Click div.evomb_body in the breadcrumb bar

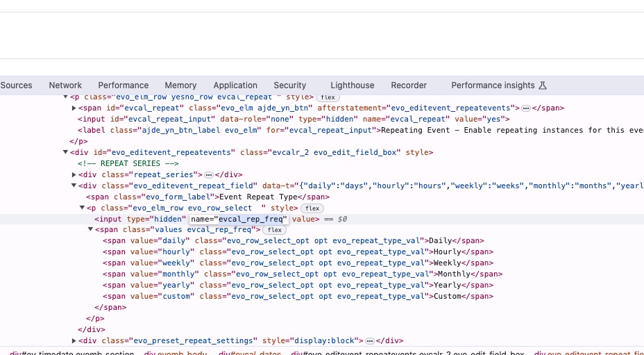point(176,352)
